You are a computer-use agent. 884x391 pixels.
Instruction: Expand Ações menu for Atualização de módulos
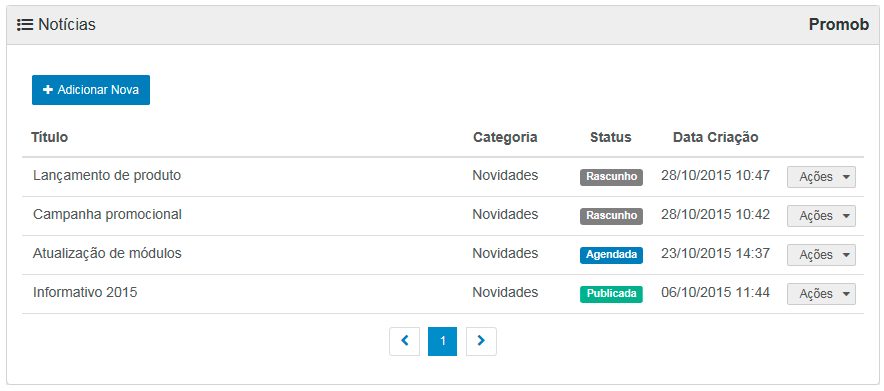(x=821, y=255)
